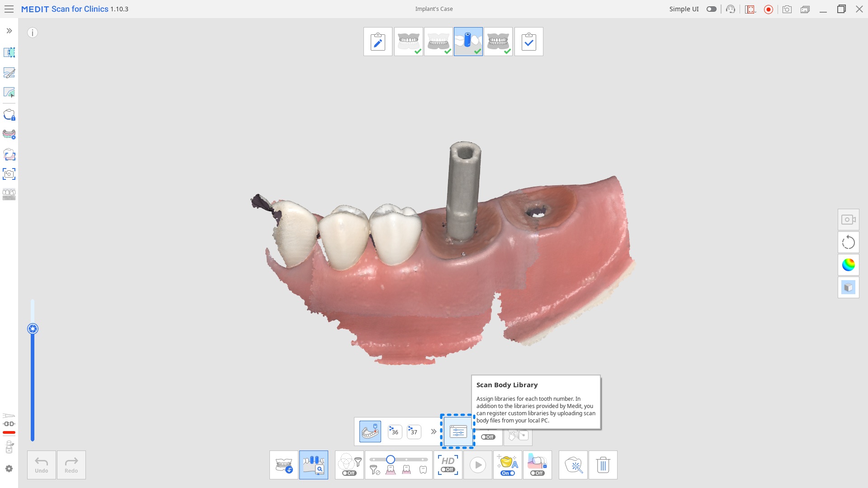Go to the form edit stage tab
The width and height of the screenshot is (868, 488).
point(378,42)
